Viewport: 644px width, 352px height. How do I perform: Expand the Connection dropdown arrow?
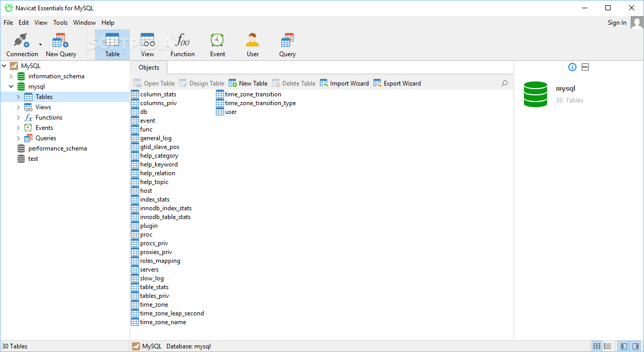click(x=41, y=45)
